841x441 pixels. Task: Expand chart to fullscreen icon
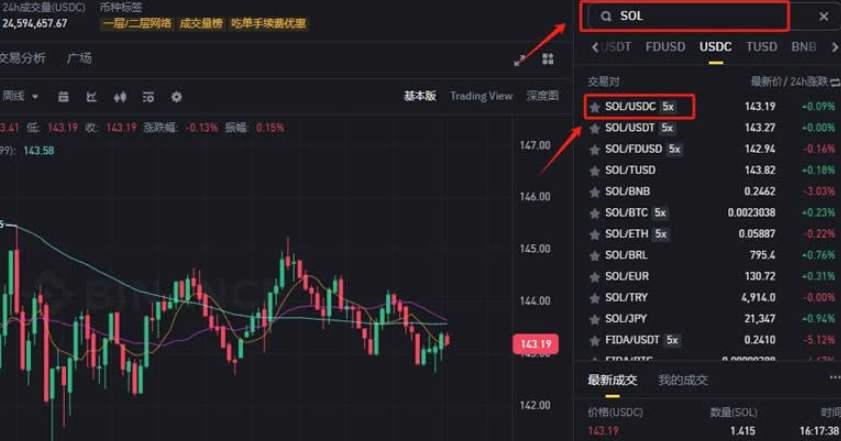click(x=520, y=60)
